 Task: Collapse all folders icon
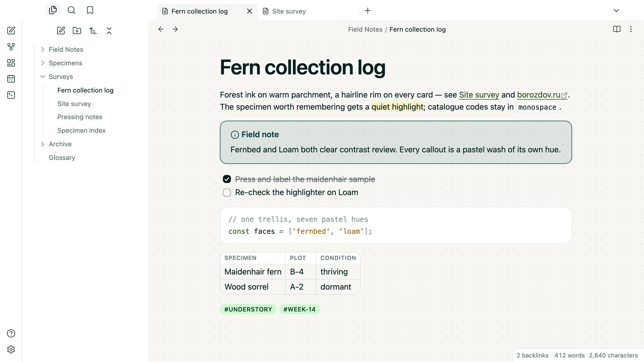coord(109,31)
